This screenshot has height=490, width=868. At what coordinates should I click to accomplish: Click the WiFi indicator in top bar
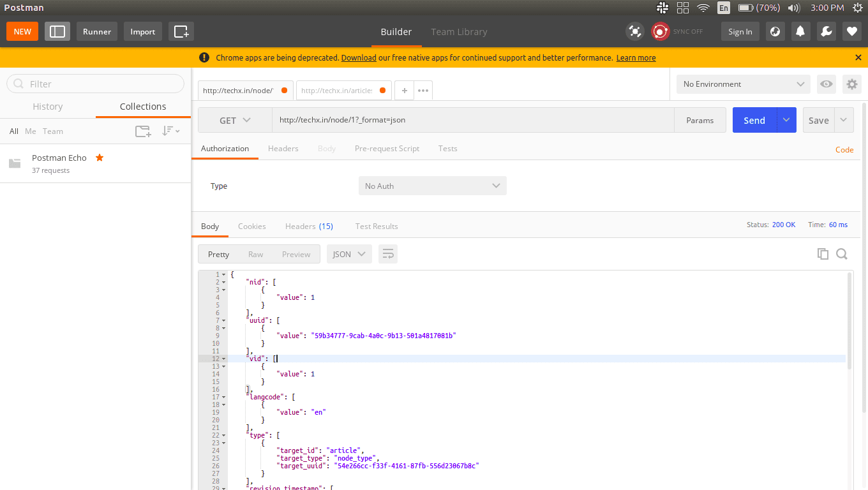pos(703,8)
